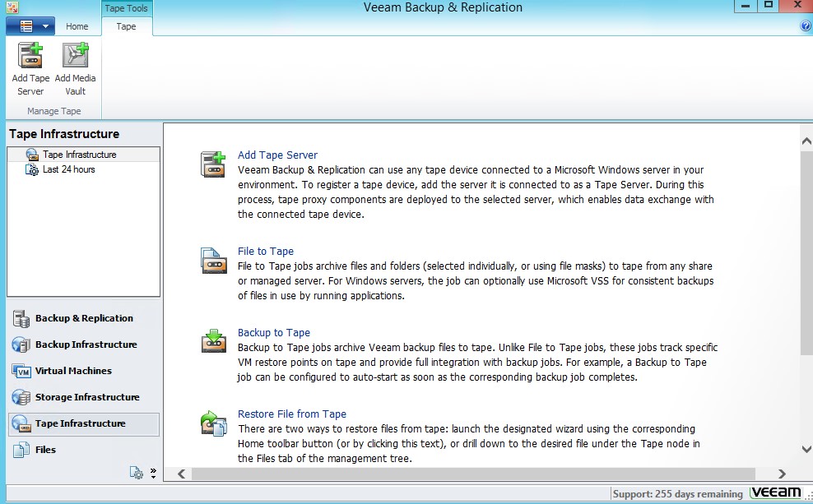Click the vertical scrollbar up arrow

click(806, 141)
